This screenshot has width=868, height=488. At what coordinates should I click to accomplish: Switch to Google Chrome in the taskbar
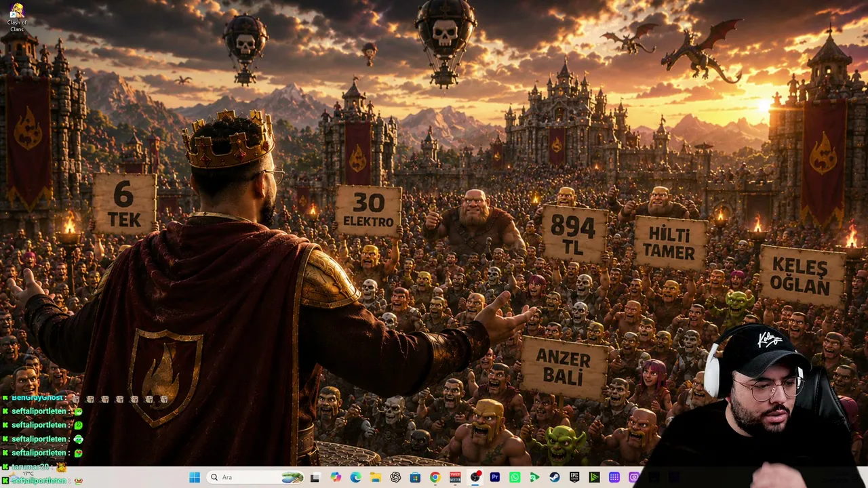(435, 477)
